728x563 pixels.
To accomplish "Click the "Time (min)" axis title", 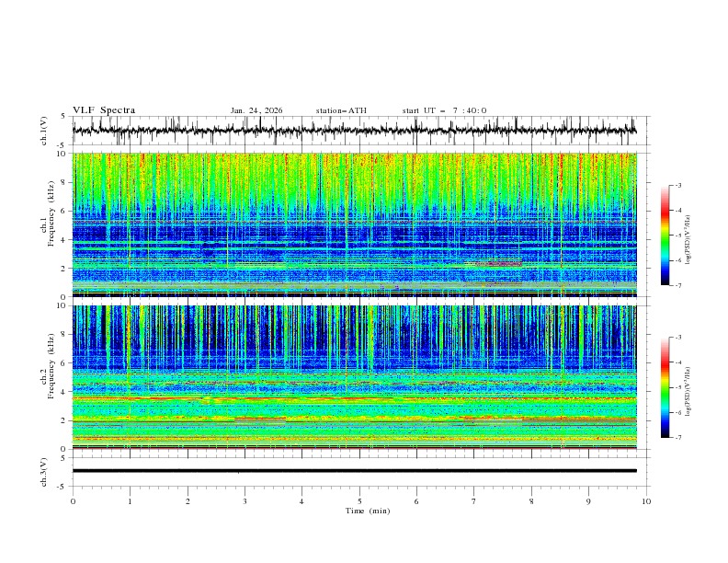I will (368, 511).
